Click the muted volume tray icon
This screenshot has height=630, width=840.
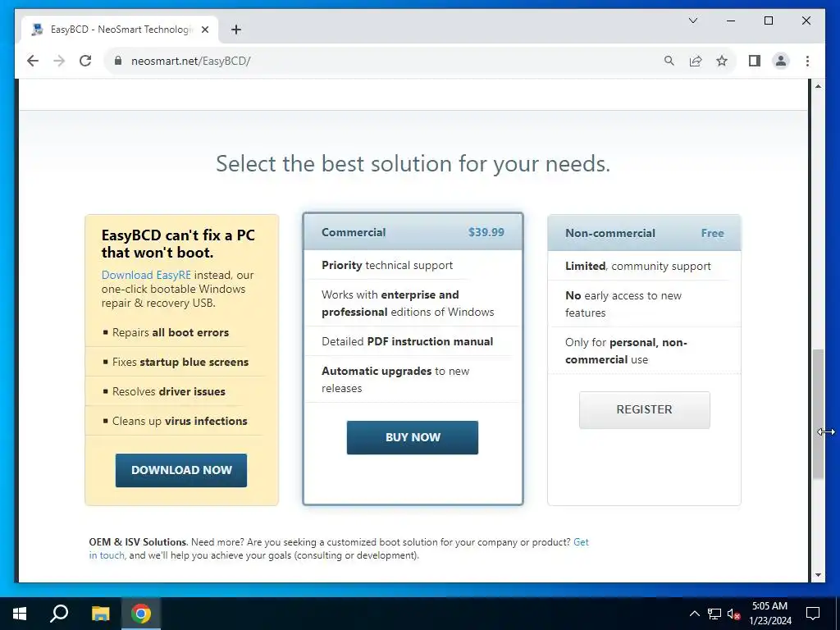734,614
